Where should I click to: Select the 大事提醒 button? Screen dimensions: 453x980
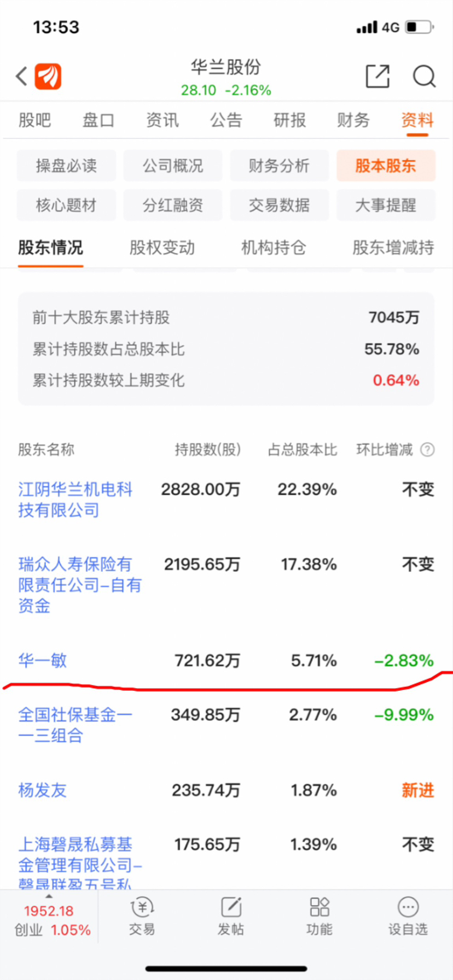386,205
